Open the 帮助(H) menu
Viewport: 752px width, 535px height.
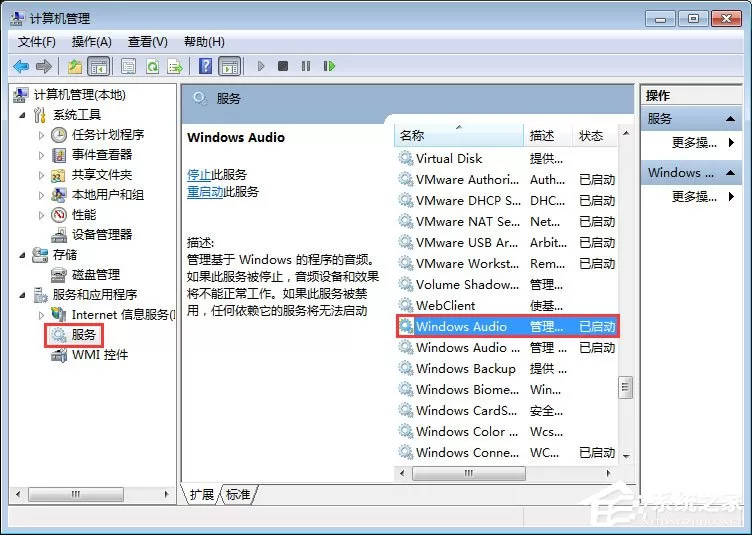tap(204, 42)
